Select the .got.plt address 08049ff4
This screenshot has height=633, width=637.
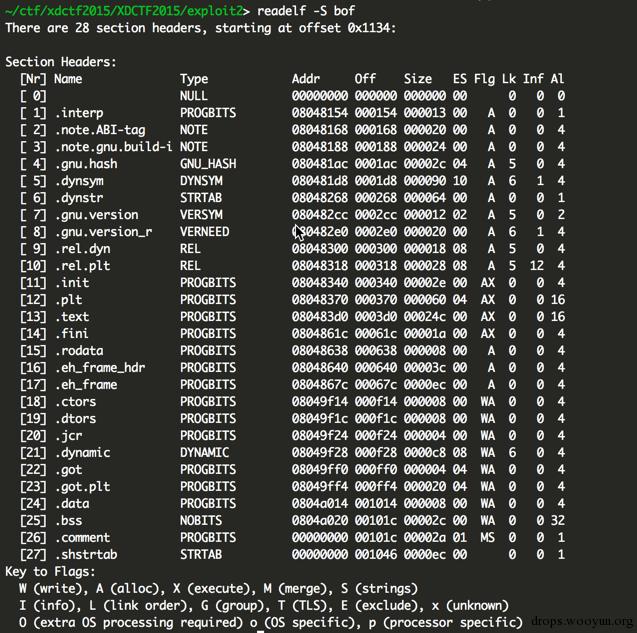[x=320, y=486]
